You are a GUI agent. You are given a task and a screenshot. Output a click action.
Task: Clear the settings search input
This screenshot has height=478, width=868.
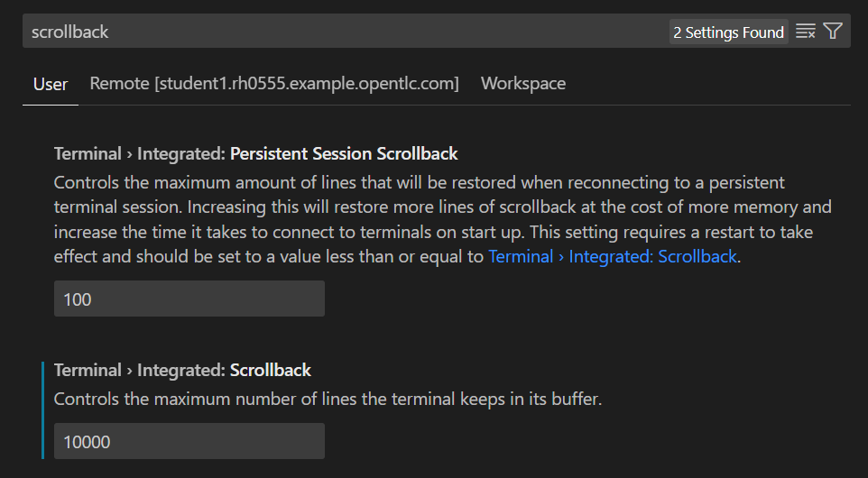click(x=806, y=32)
